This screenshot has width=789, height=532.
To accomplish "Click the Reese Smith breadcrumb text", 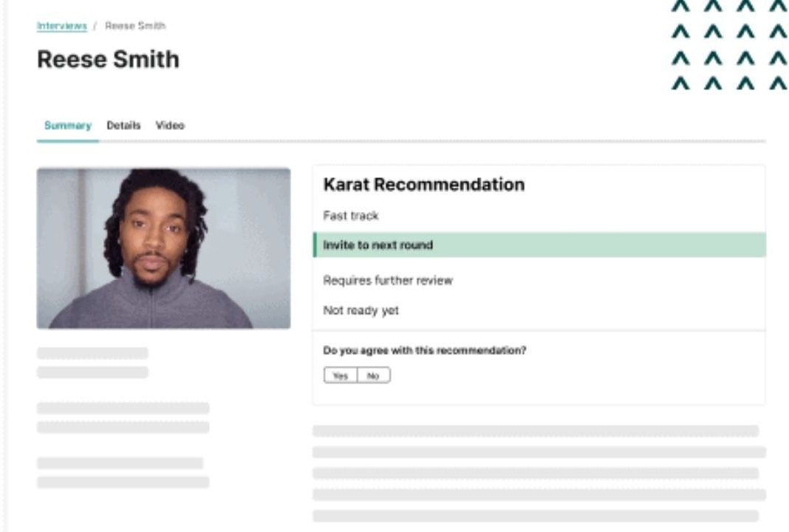I will 135,26.
